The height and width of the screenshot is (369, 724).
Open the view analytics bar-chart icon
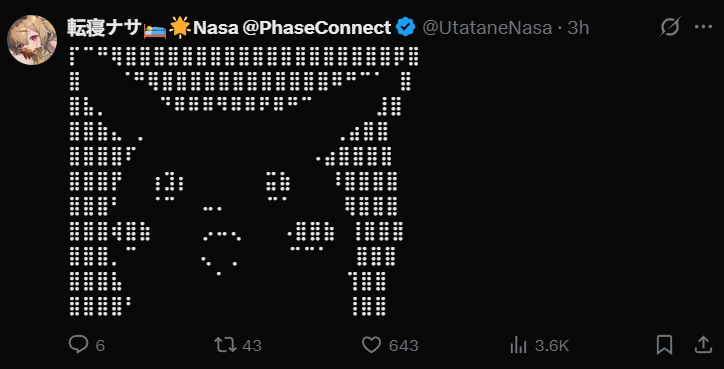[519, 345]
